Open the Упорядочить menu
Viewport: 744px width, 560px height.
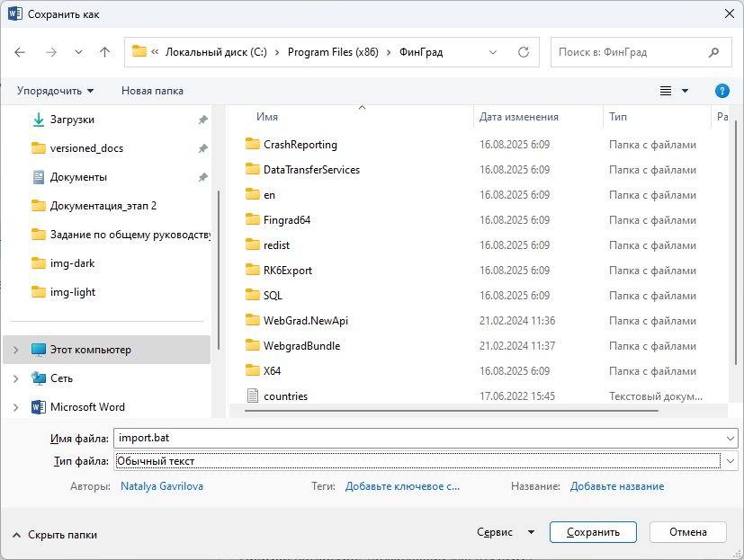pos(55,91)
